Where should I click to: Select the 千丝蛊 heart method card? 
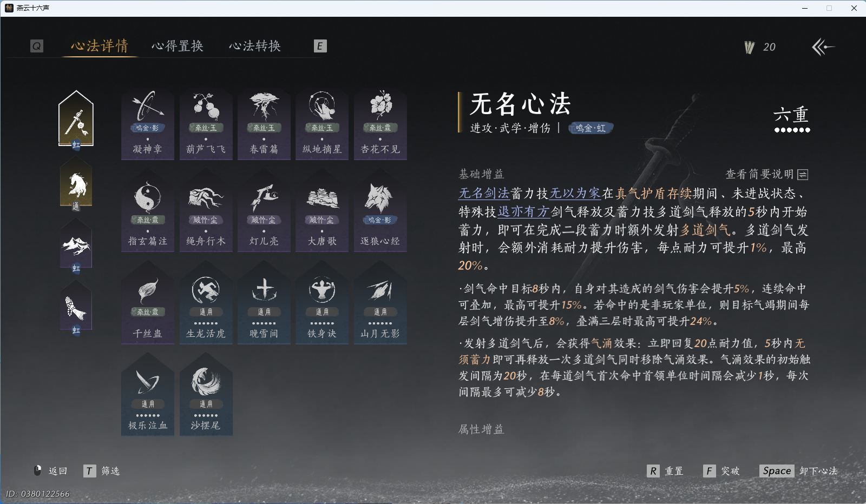coord(147,308)
